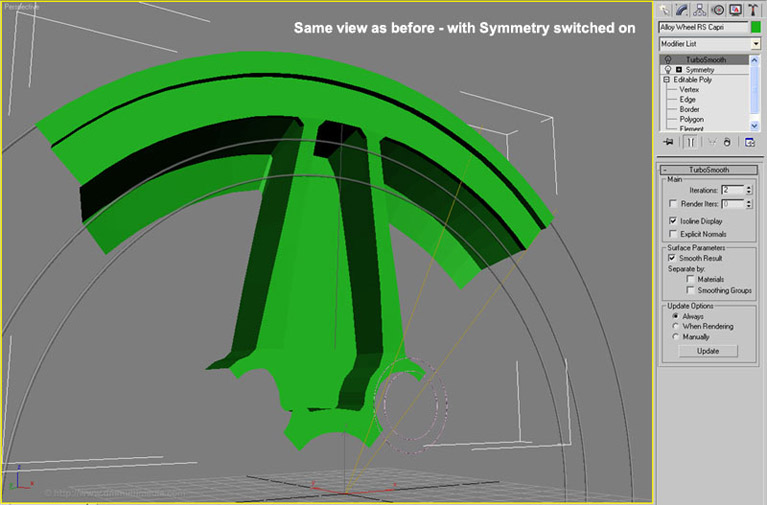Click the green object color swatch
Image resolution: width=767 pixels, height=505 pixels.
click(x=755, y=27)
